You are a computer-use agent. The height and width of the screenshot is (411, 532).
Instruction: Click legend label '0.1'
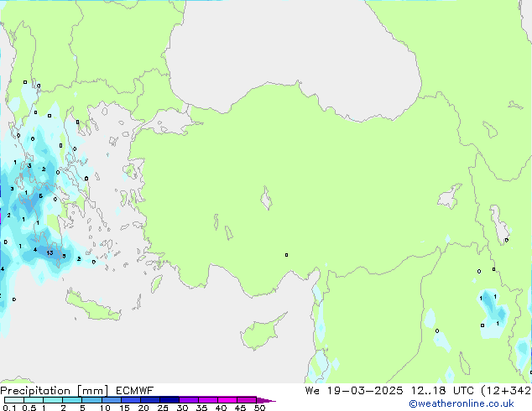point(9,408)
